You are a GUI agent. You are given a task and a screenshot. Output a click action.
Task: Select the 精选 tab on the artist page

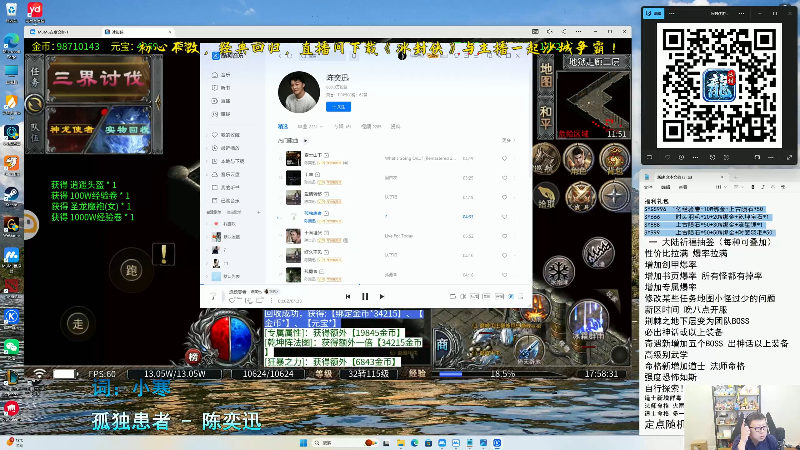click(x=283, y=127)
